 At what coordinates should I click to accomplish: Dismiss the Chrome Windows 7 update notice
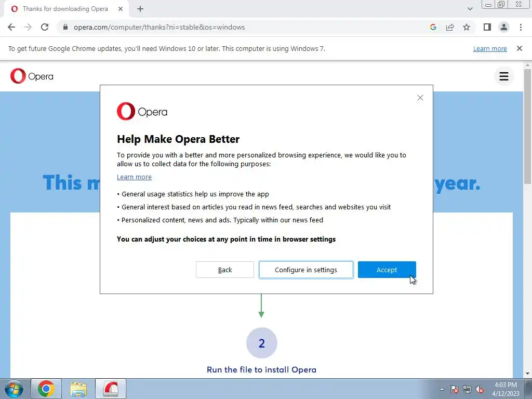(519, 48)
